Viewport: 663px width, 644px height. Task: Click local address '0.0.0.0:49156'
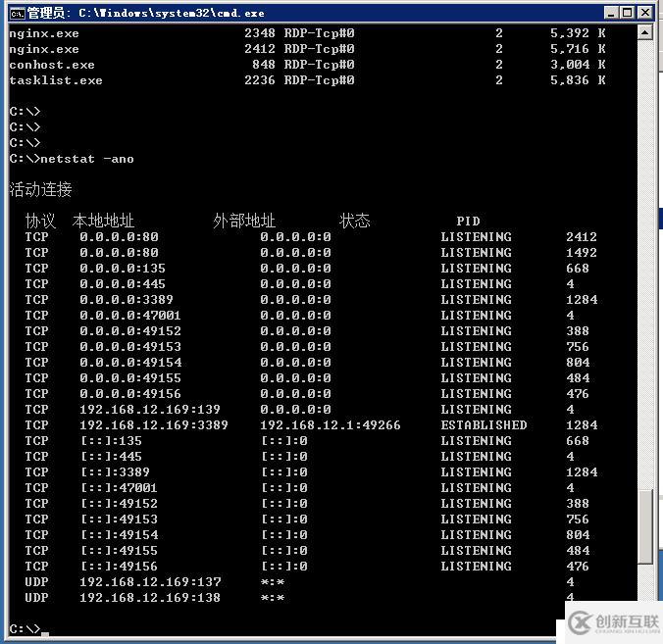[130, 393]
